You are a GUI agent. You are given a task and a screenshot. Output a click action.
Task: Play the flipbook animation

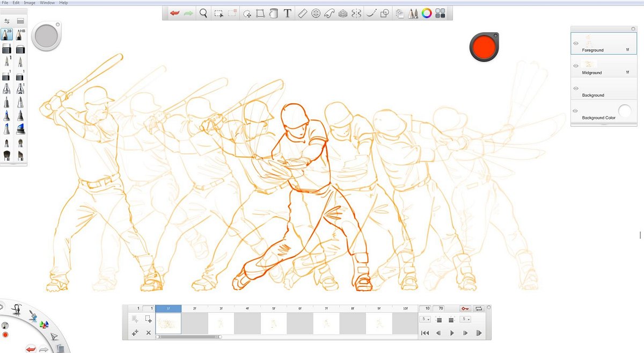pos(452,333)
